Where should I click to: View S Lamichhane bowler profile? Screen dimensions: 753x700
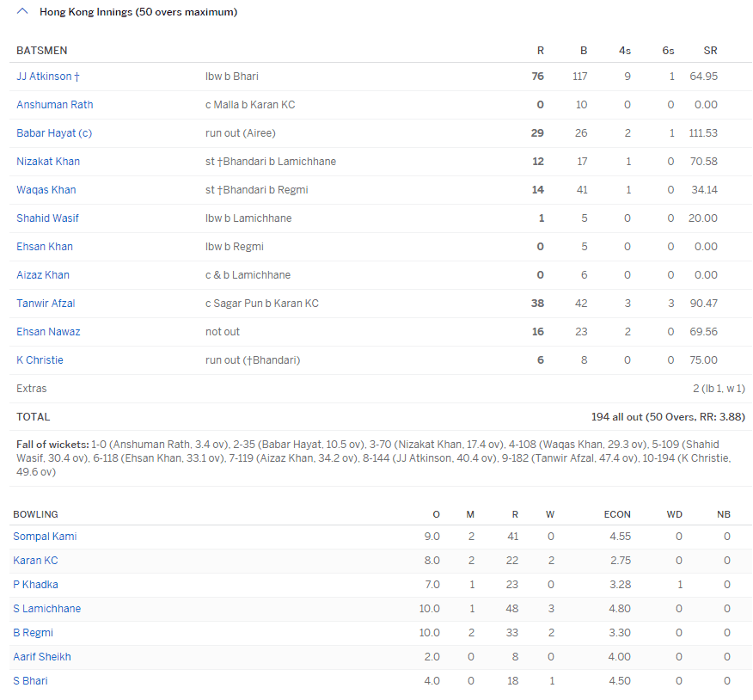(46, 609)
